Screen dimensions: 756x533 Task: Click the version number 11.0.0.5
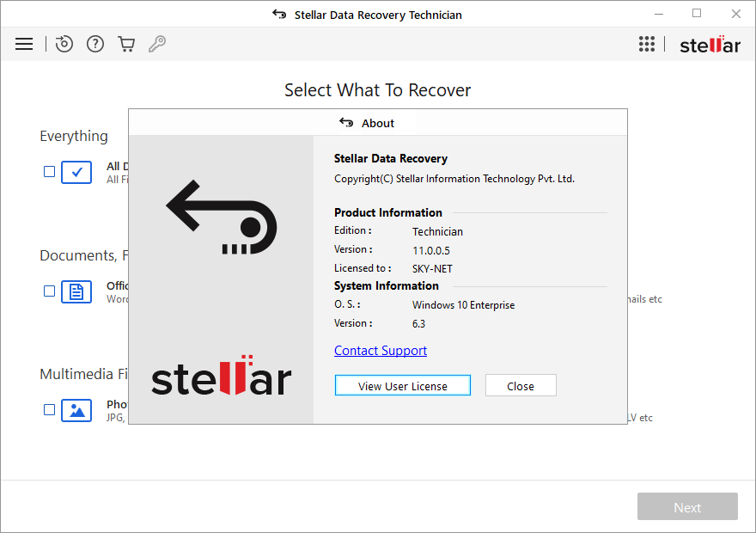point(431,250)
